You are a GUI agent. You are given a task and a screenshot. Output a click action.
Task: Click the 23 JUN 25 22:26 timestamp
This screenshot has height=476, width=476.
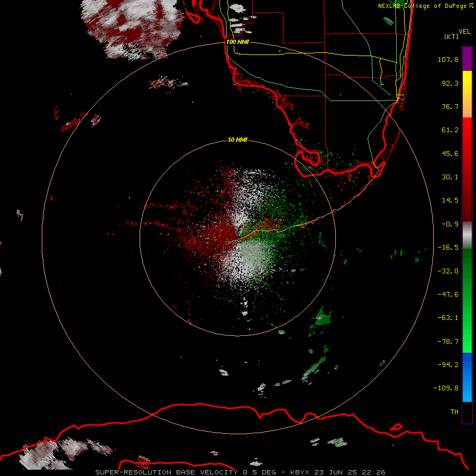tap(350, 472)
